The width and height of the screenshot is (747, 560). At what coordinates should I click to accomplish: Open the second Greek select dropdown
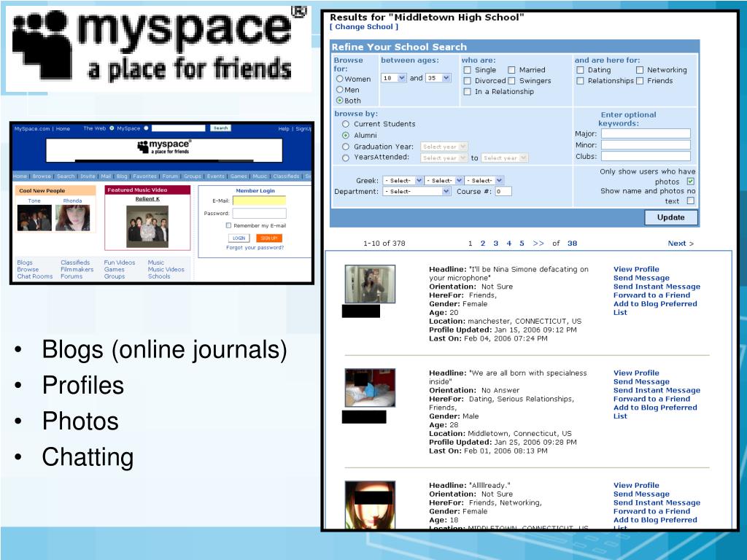tap(444, 181)
